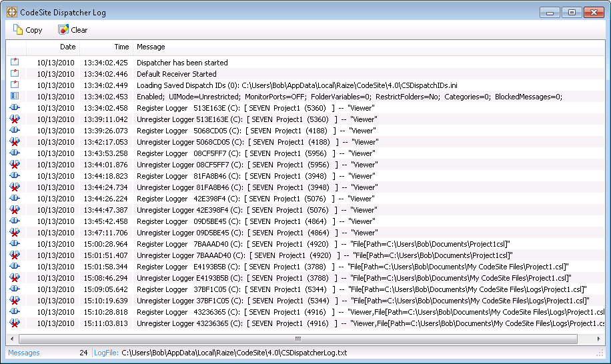Select the 'Loading Saved Dispatch IDs (0)' message

297,85
